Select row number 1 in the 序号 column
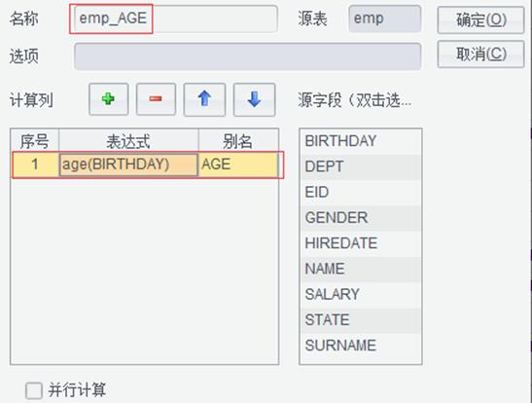The image size is (532, 403). pos(35,165)
